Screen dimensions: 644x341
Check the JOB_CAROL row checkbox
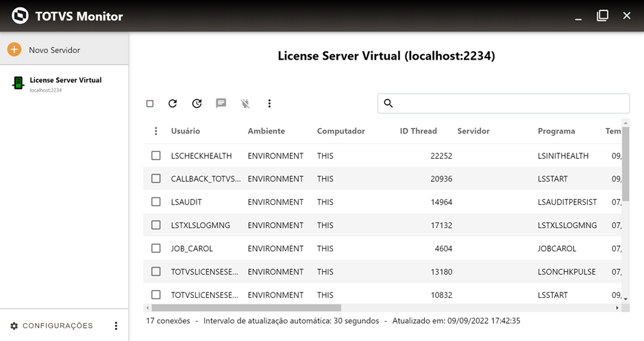[x=156, y=249]
